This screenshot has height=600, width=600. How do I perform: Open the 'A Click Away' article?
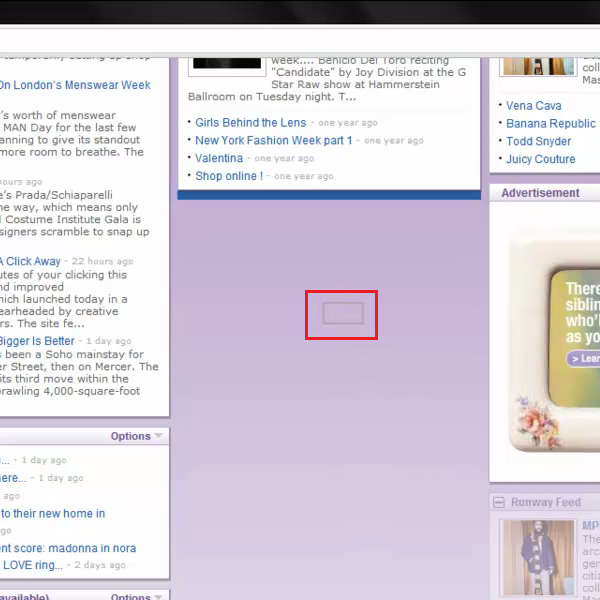(x=30, y=261)
